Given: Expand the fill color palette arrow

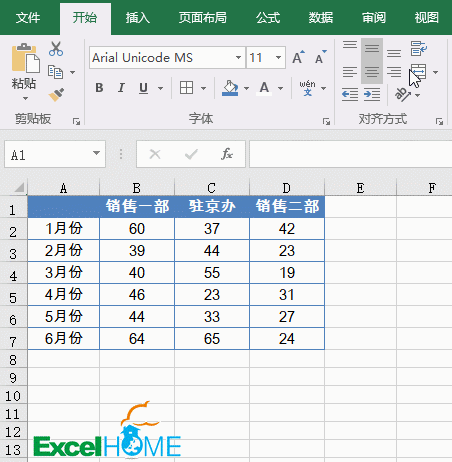Looking at the screenshot, I should (x=246, y=88).
